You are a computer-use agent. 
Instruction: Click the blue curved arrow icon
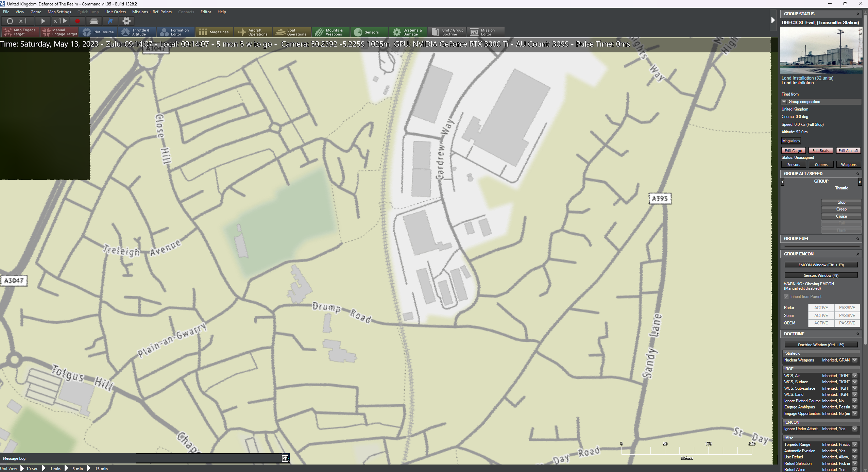click(x=110, y=21)
